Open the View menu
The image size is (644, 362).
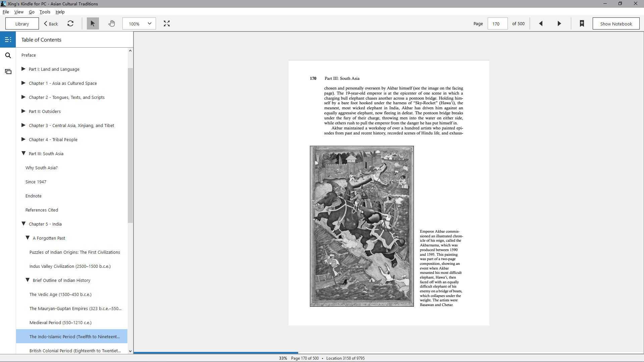[x=19, y=12]
